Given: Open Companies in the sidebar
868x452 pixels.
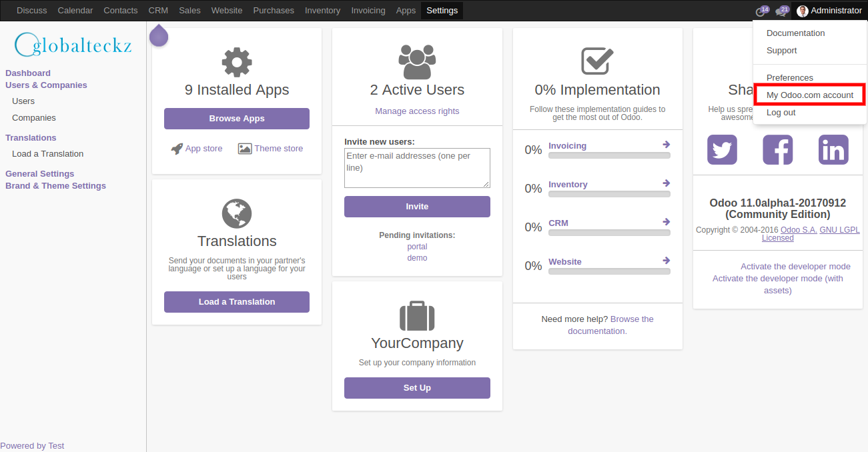Looking at the screenshot, I should pyautogui.click(x=34, y=118).
